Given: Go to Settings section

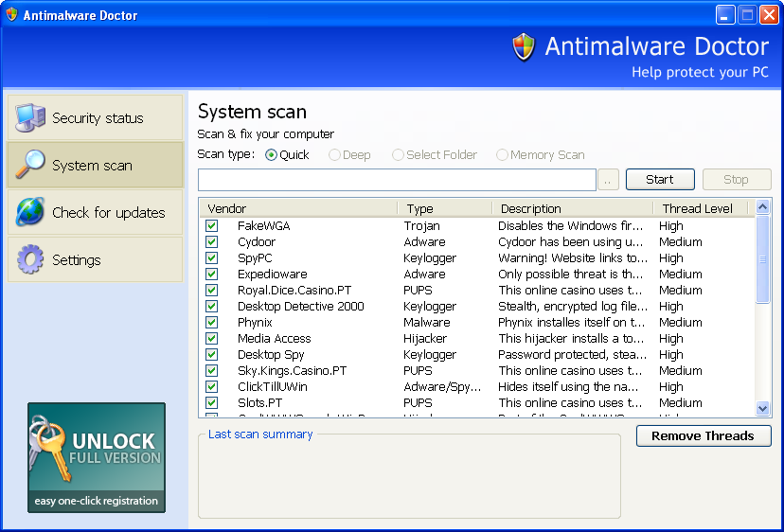Looking at the screenshot, I should pos(95,259).
